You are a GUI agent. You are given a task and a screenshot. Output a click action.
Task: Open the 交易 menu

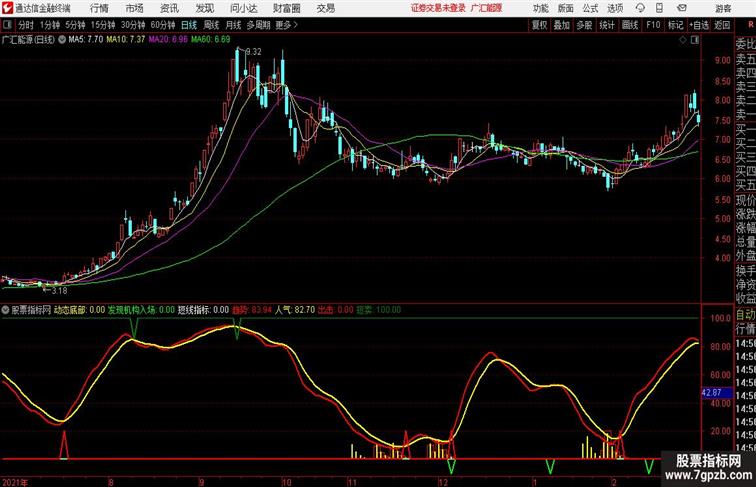tap(325, 8)
